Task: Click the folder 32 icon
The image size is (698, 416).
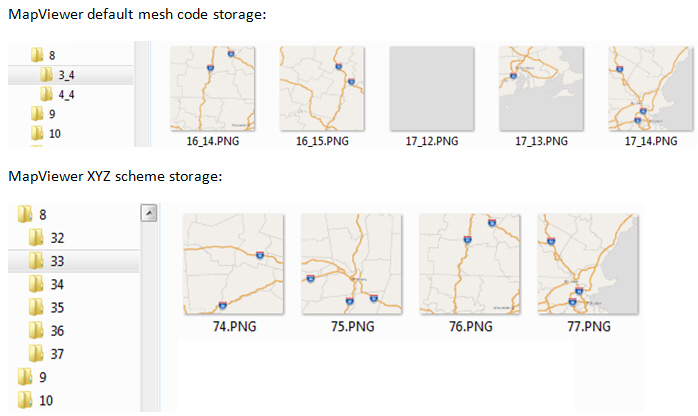Action: pos(37,238)
